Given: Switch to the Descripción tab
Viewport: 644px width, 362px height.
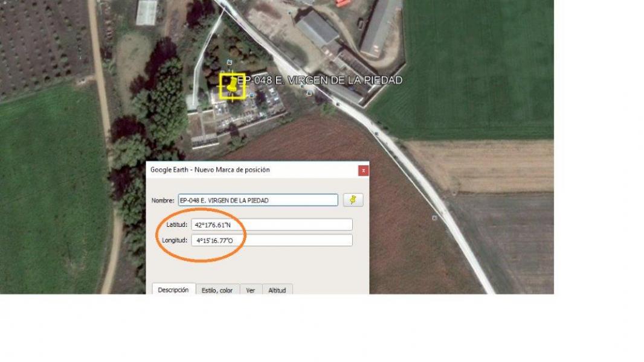Looking at the screenshot, I should coord(173,290).
